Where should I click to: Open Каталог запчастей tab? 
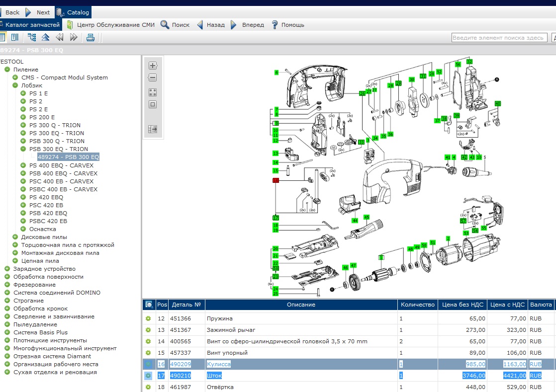coord(30,25)
